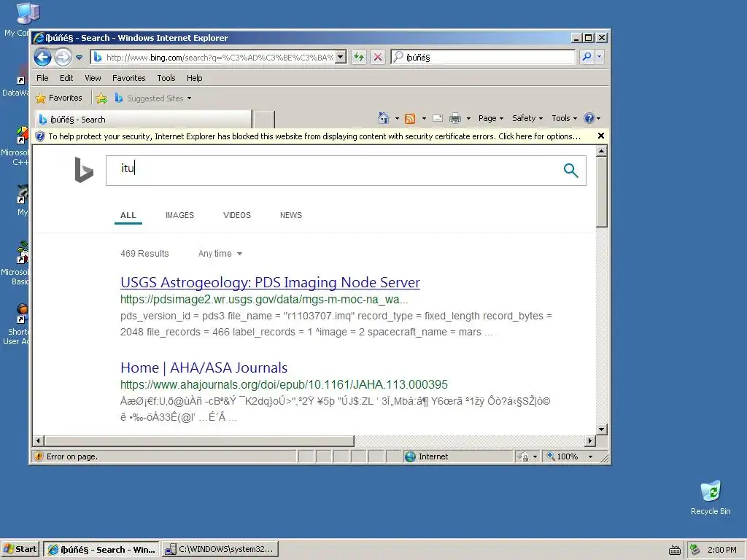Open search provider options dropdown
Screen dimensions: 747x560
(600, 57)
